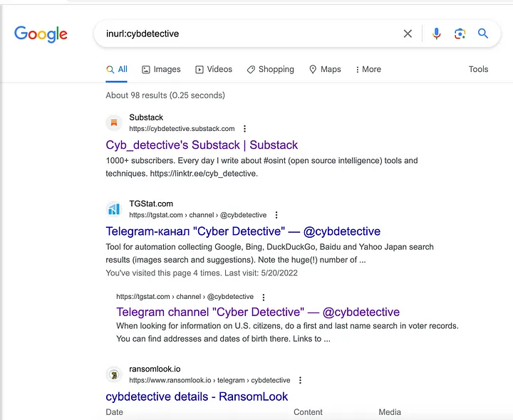Open Telegram channel "Cyber Detective" link
The width and height of the screenshot is (513, 420).
pyautogui.click(x=258, y=312)
